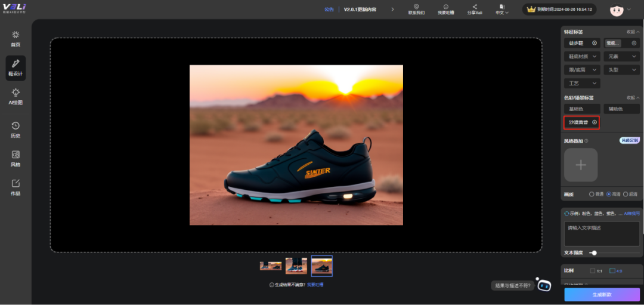Open the 历史 history icon
The image size is (644, 305).
[x=16, y=129]
